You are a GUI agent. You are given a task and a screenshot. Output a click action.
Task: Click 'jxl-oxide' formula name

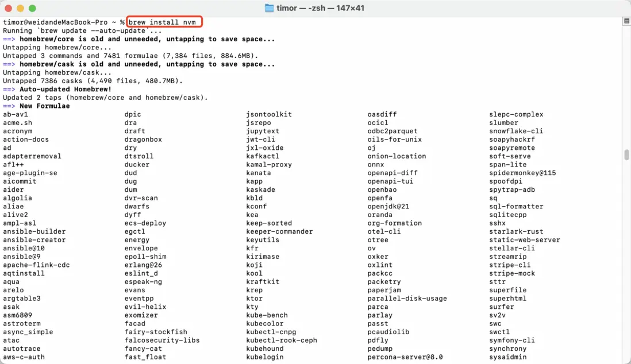[265, 148]
